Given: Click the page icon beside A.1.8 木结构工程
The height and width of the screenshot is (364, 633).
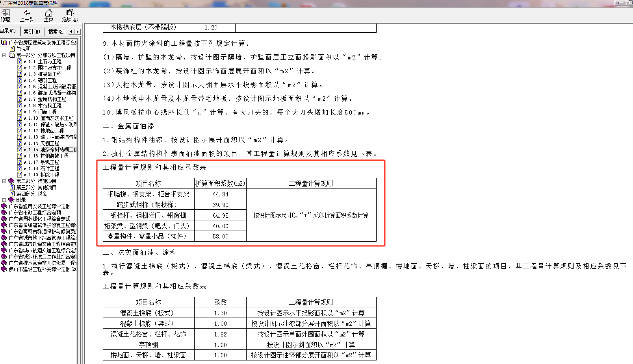Looking at the screenshot, I should point(20,105).
